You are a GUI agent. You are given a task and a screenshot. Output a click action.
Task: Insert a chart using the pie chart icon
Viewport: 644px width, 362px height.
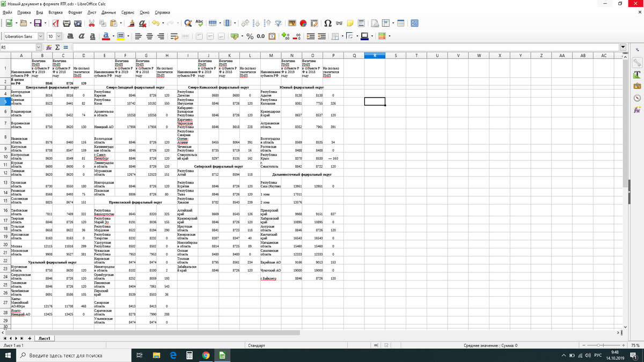303,23
